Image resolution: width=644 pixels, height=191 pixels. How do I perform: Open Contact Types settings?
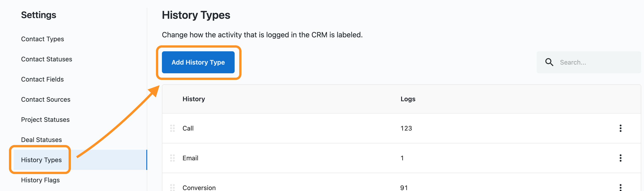pos(42,39)
